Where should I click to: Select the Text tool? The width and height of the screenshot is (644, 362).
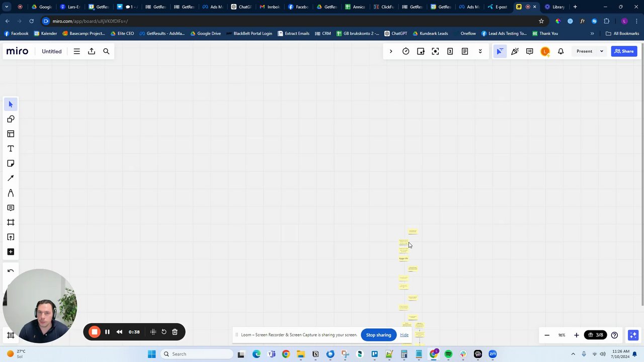(11, 149)
